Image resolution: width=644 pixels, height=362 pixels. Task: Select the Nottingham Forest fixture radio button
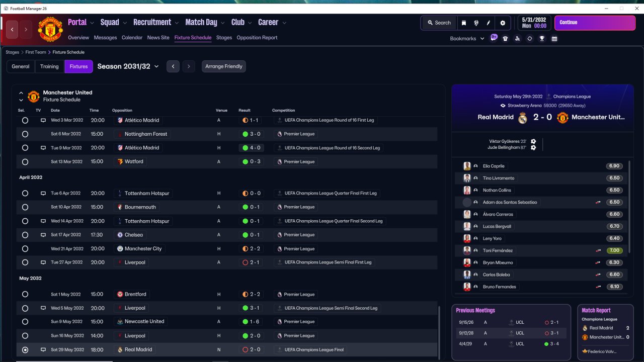pos(25,134)
